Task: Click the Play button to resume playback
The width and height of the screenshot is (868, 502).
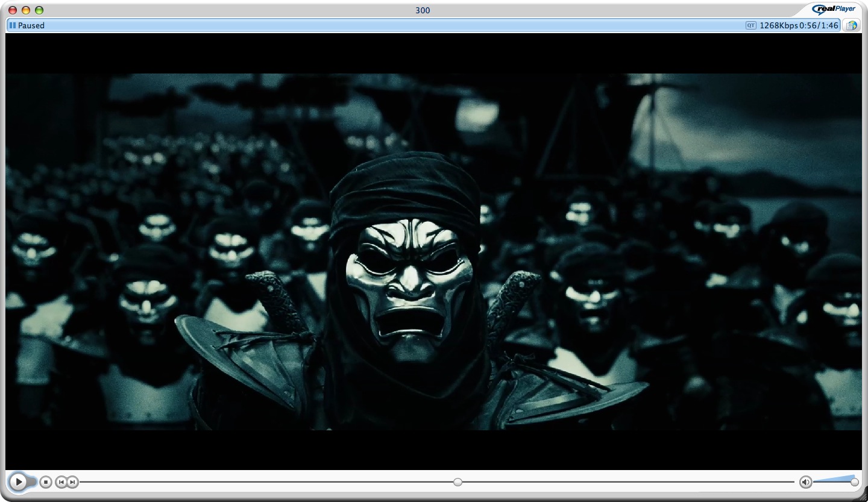Action: [x=19, y=482]
